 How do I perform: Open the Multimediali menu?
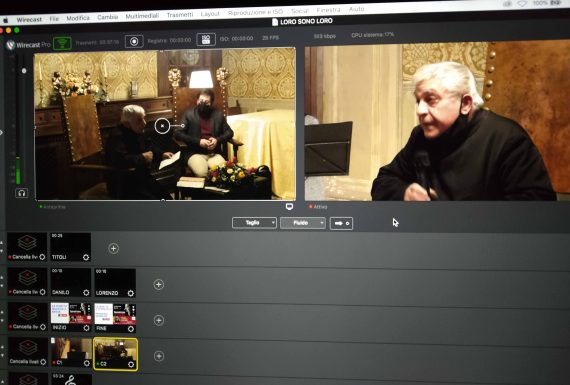click(x=142, y=16)
